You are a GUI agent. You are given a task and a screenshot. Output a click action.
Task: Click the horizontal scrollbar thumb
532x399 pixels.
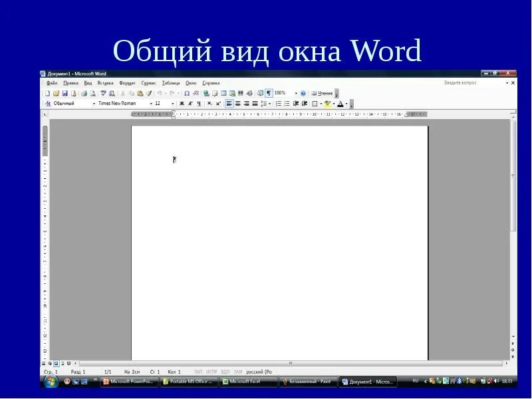(x=291, y=363)
